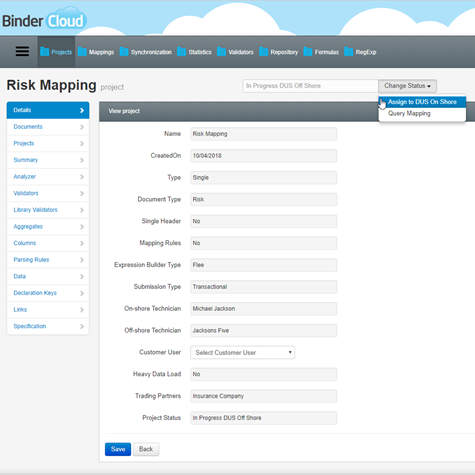Click the Repository folder icon

(263, 52)
